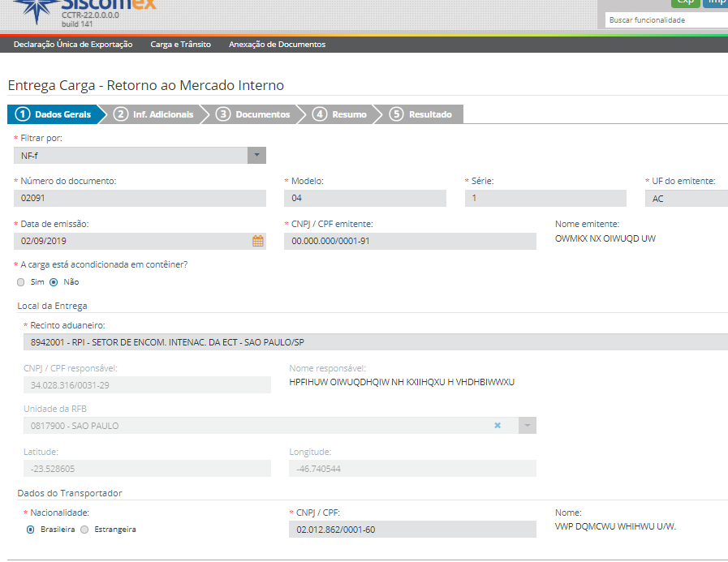Expand the Filtrar por dropdown
Screen dimensions: 728x562
click(x=256, y=155)
